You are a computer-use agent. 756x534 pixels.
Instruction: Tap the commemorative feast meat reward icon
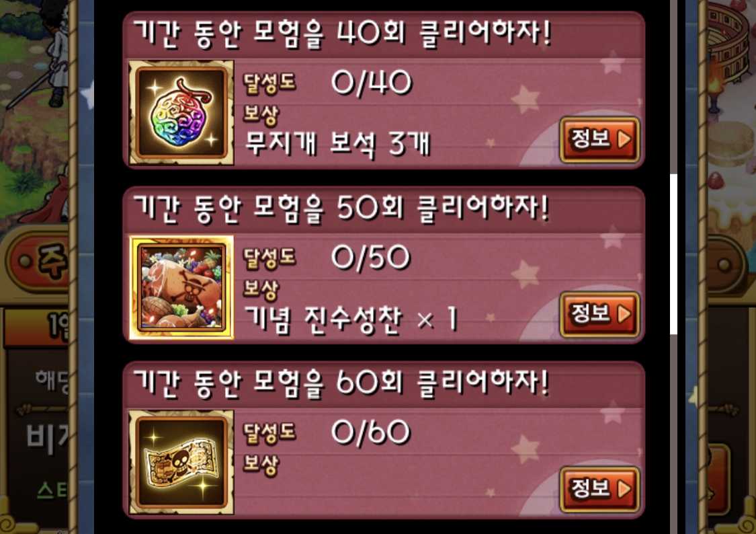click(181, 287)
